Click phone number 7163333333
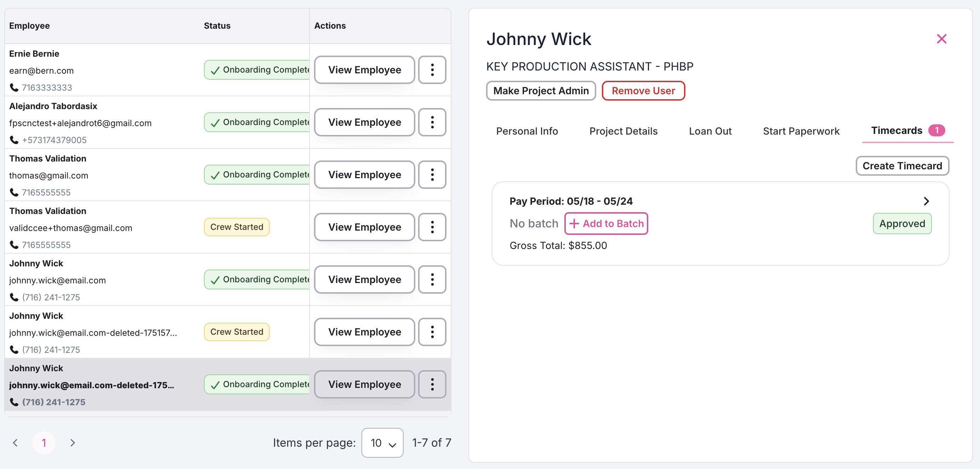This screenshot has width=980, height=469. point(47,87)
